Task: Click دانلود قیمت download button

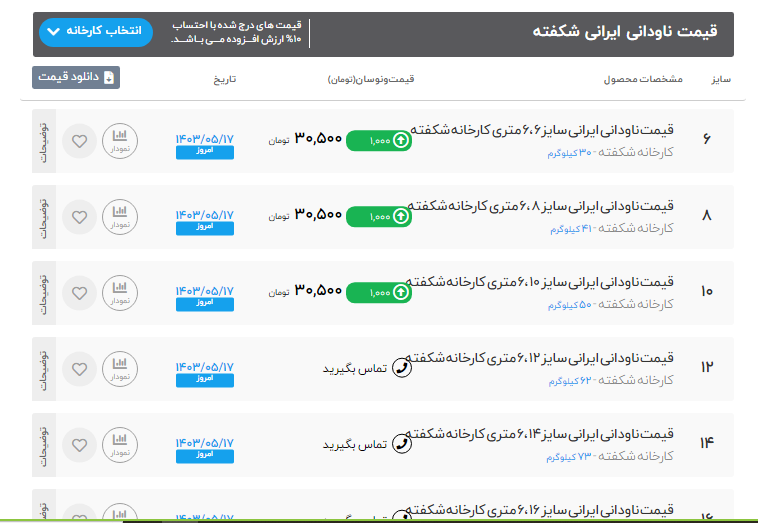Action: click(x=76, y=77)
